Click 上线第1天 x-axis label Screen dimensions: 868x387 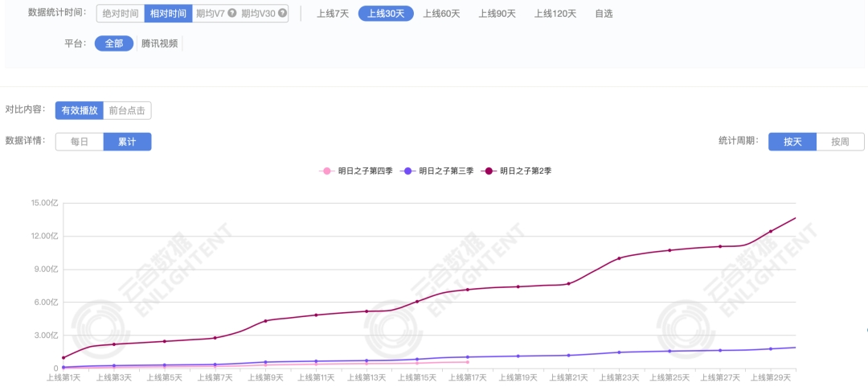[x=63, y=377]
